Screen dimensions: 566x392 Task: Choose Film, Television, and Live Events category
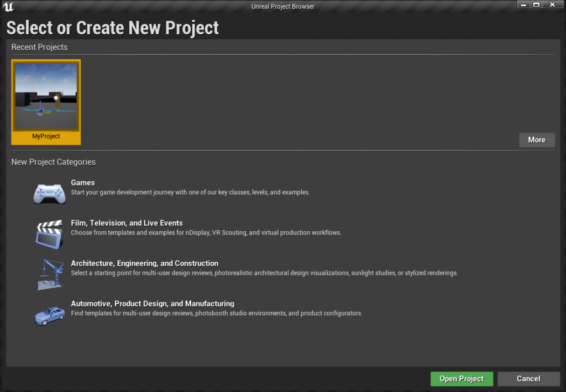127,223
